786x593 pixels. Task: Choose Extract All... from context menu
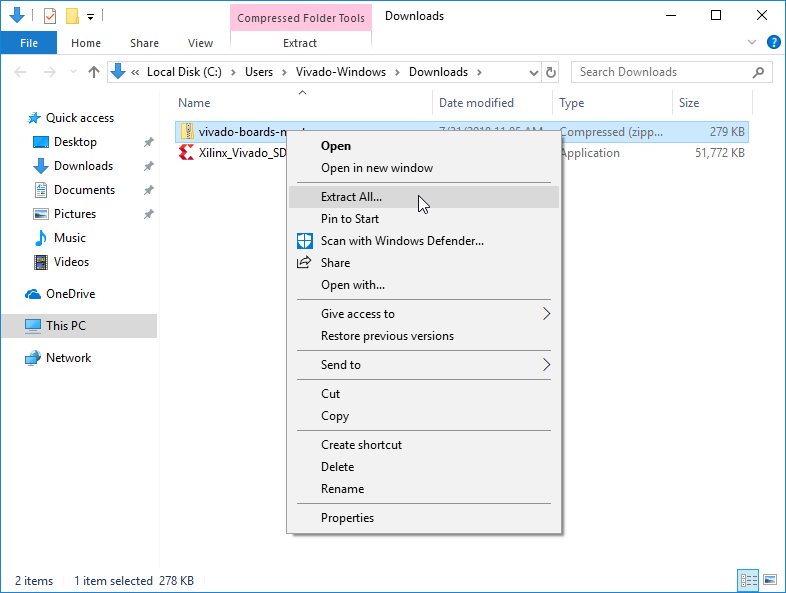tap(424, 197)
